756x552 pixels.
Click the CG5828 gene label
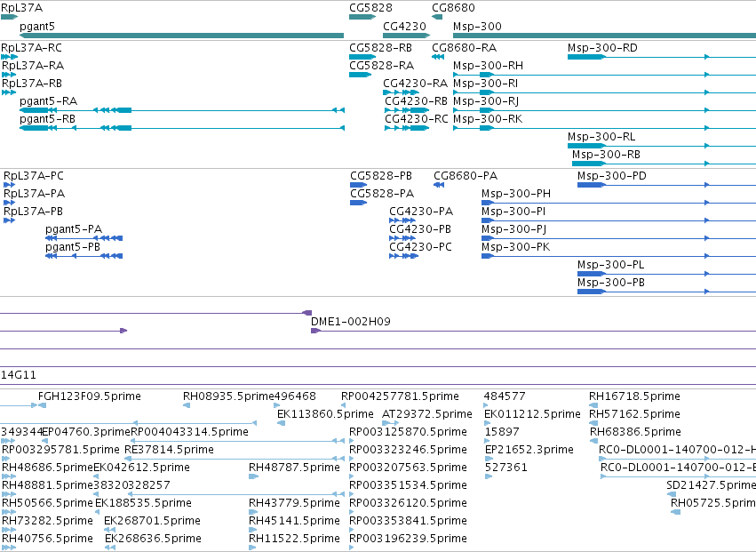[x=370, y=8]
